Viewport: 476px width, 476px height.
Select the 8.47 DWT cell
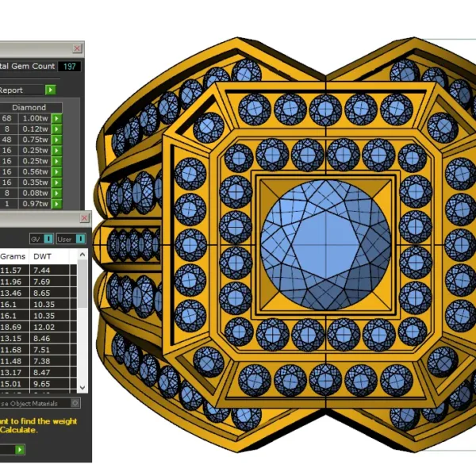(50, 373)
